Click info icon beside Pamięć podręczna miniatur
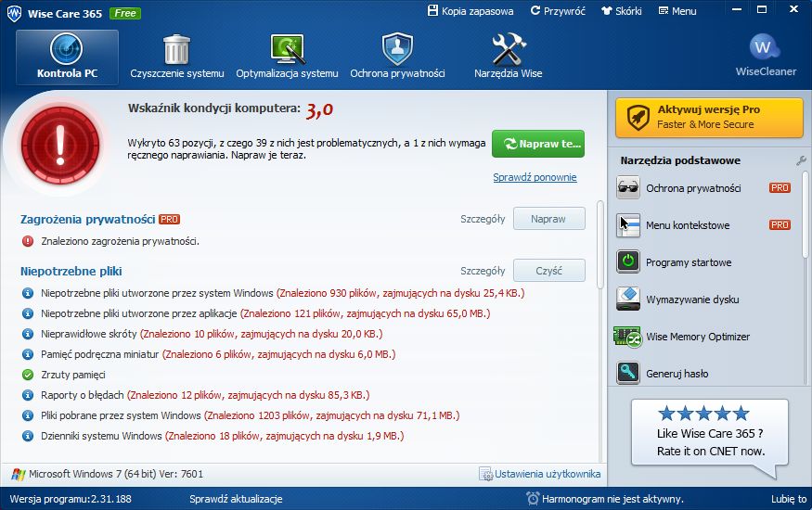 [28, 354]
